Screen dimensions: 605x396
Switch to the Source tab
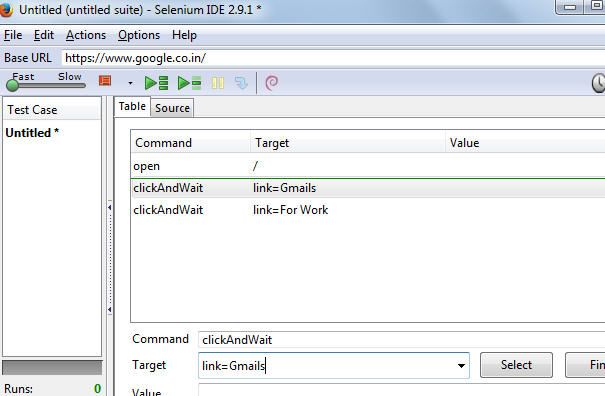(x=172, y=108)
